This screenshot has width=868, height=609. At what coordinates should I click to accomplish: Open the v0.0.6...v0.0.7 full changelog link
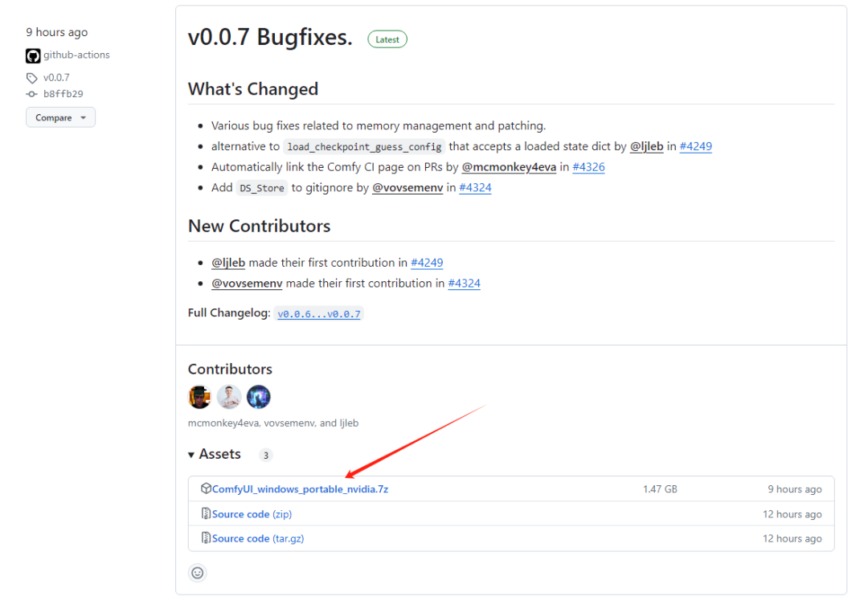pos(319,314)
